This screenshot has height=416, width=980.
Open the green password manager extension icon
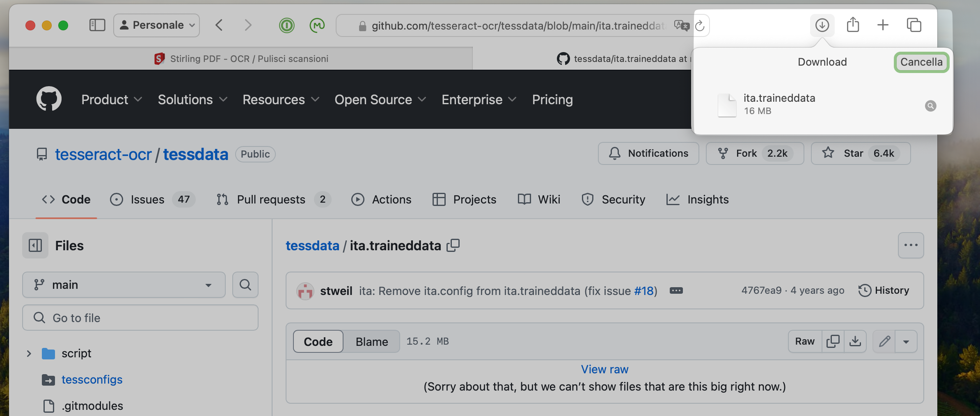[287, 25]
